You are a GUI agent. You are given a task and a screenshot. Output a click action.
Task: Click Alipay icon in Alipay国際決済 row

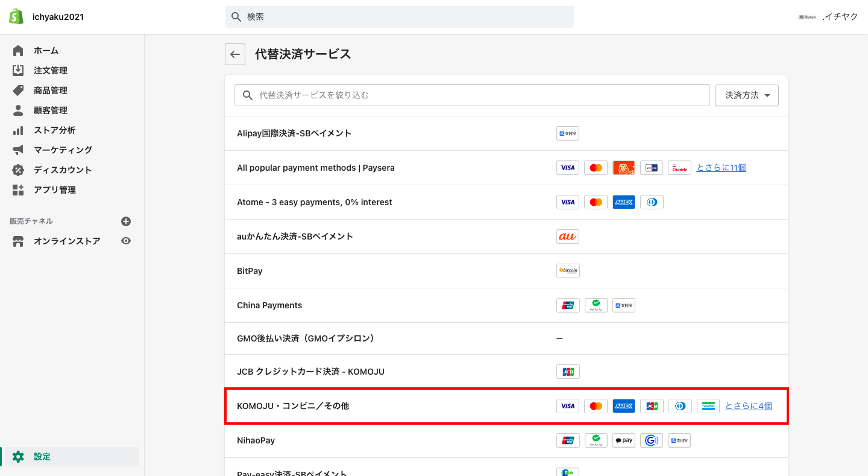tap(568, 133)
